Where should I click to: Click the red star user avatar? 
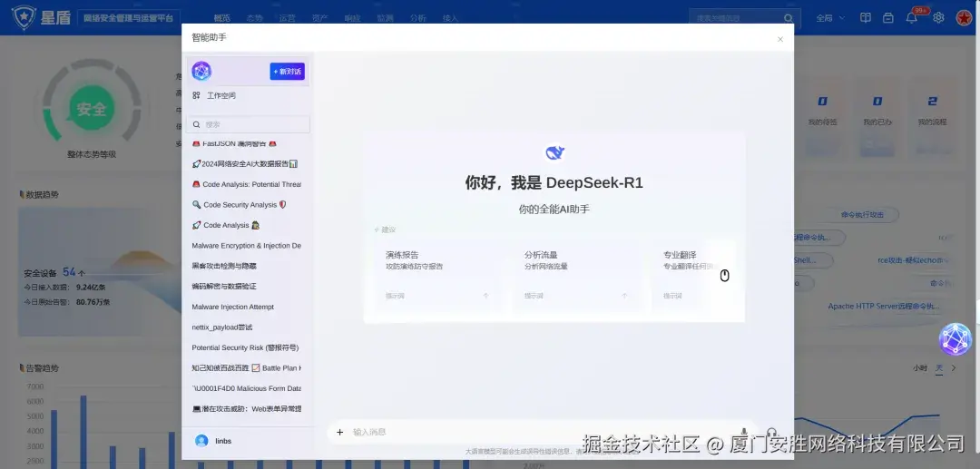pyautogui.click(x=964, y=18)
